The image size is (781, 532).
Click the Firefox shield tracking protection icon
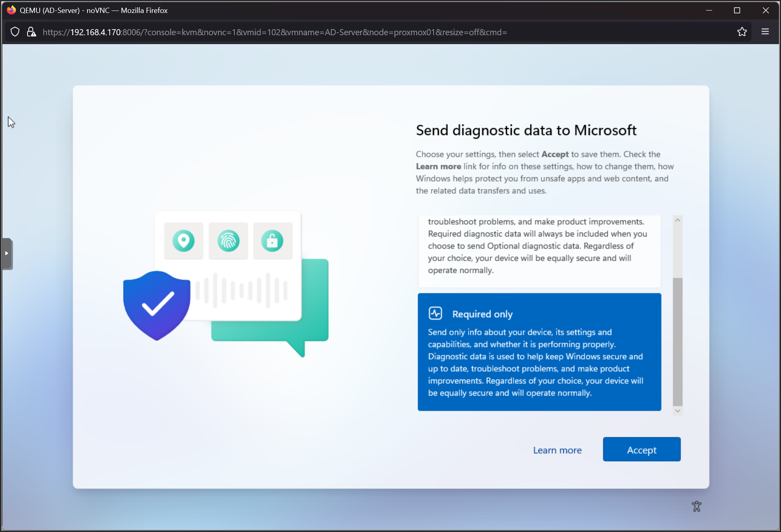click(x=15, y=32)
